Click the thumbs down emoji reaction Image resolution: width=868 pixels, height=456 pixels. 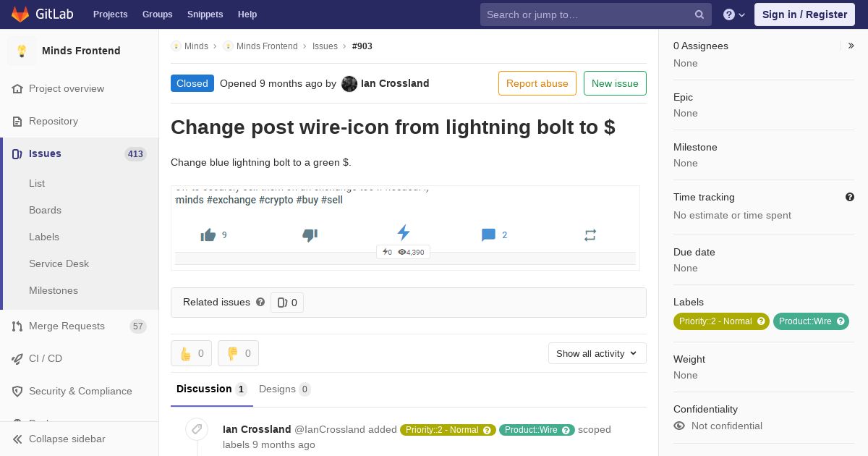click(x=238, y=353)
